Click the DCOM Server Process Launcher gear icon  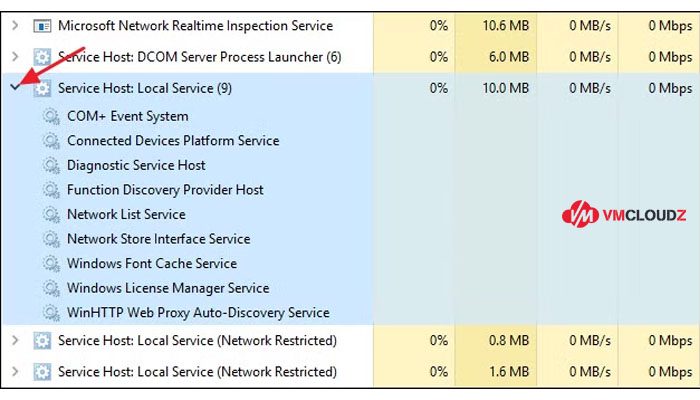point(42,57)
